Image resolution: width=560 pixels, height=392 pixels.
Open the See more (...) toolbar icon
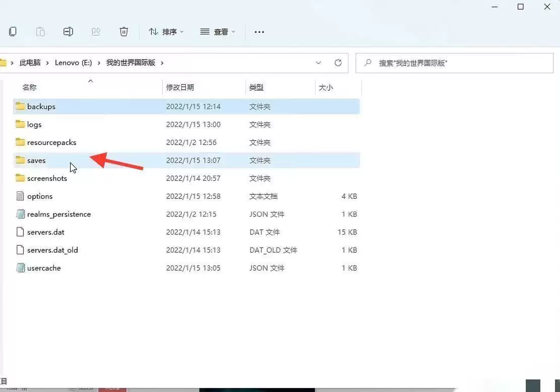(259, 32)
